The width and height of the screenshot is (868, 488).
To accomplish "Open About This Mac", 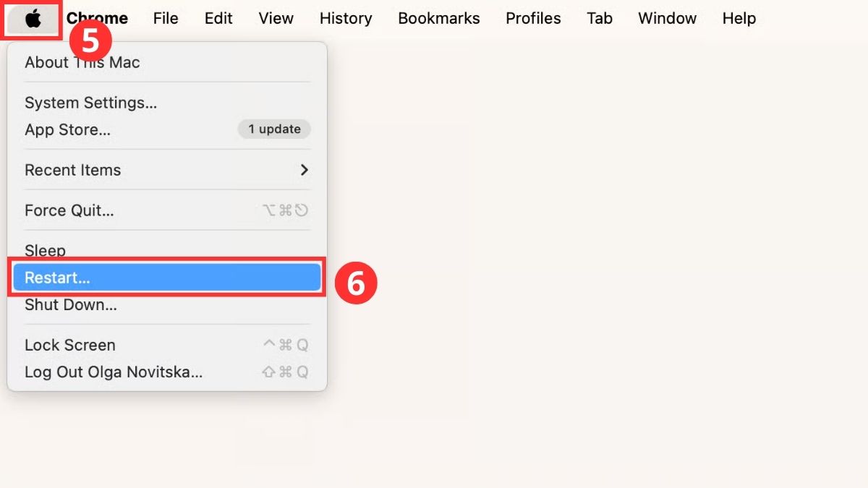I will 82,63.
